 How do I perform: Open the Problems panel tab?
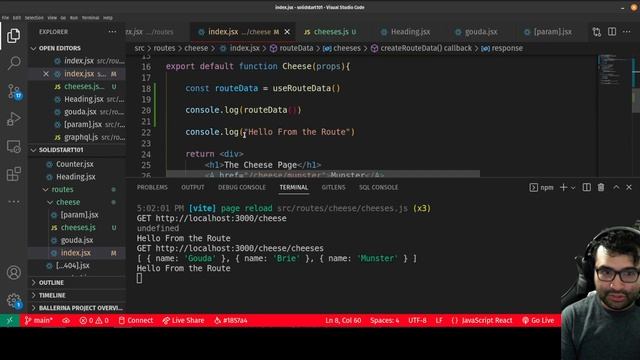(x=152, y=187)
